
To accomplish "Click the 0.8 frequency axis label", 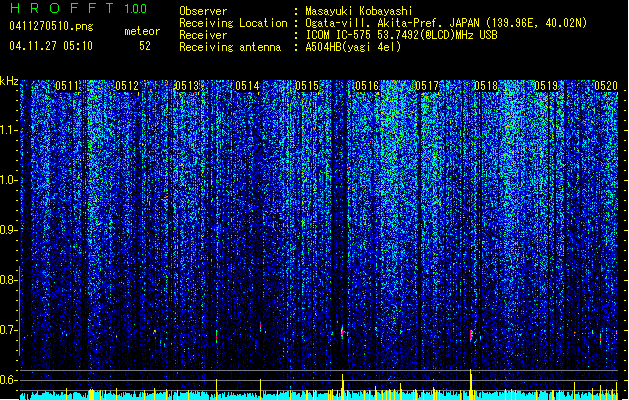I will (7, 280).
